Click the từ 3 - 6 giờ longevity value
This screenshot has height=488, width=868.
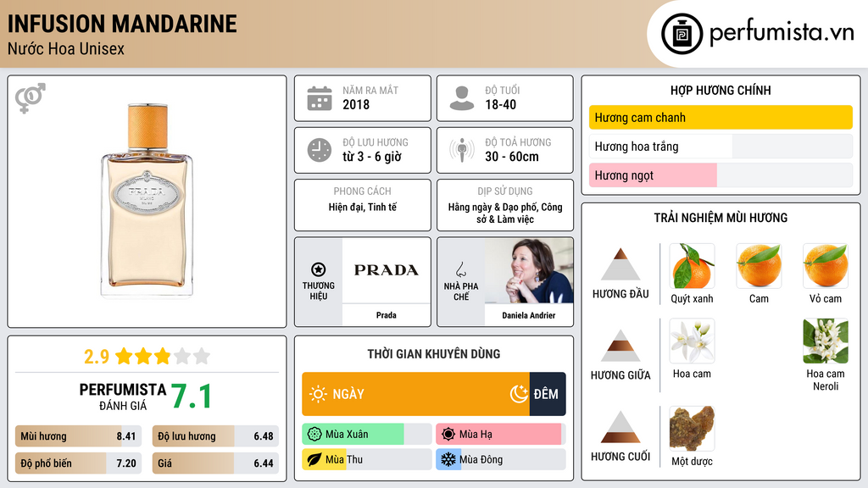coord(372,157)
